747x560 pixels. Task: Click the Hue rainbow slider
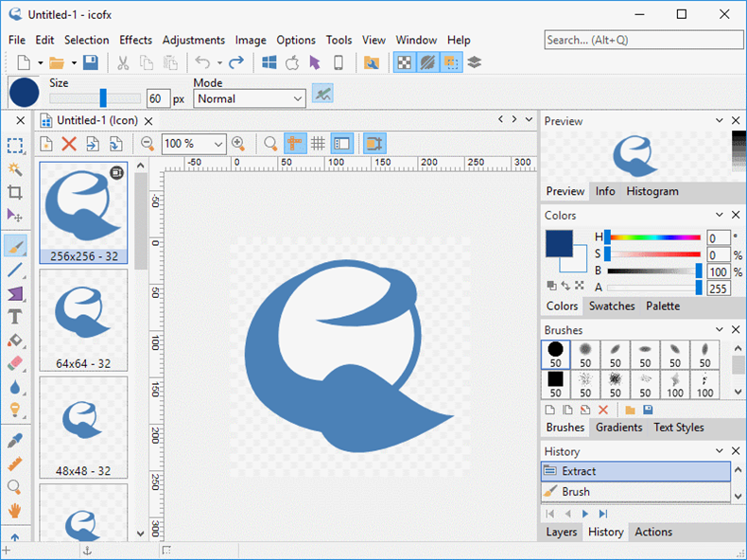(x=653, y=237)
